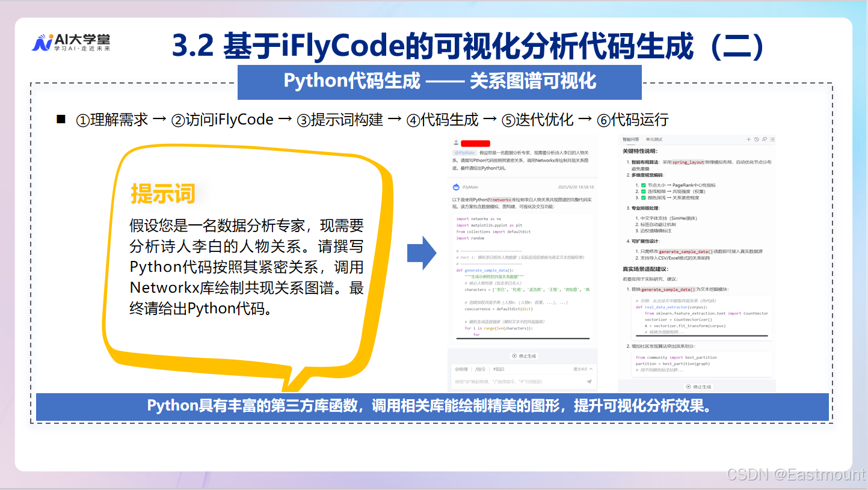Switch to the 单元测试 tab

(654, 139)
